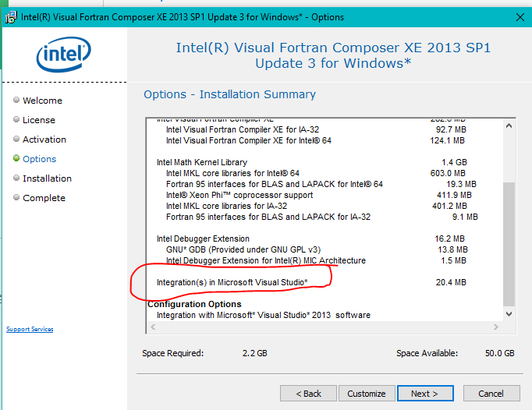Click the Intel logo

(64, 55)
